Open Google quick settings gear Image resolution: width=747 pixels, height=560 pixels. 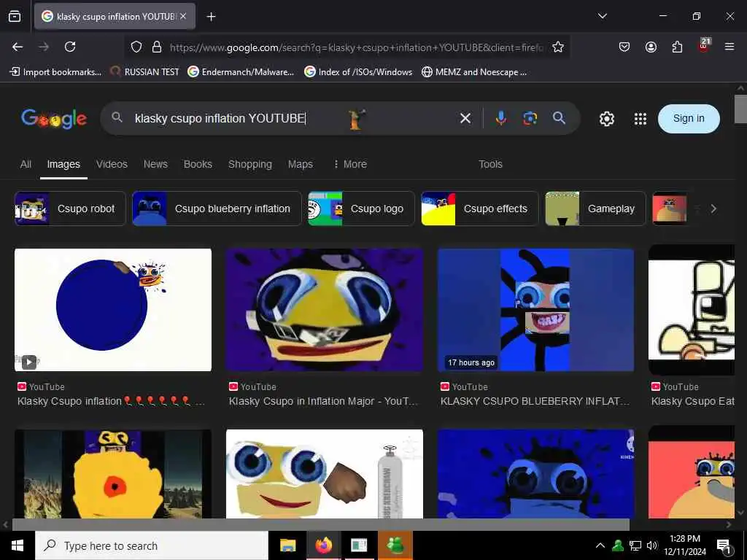(x=606, y=119)
